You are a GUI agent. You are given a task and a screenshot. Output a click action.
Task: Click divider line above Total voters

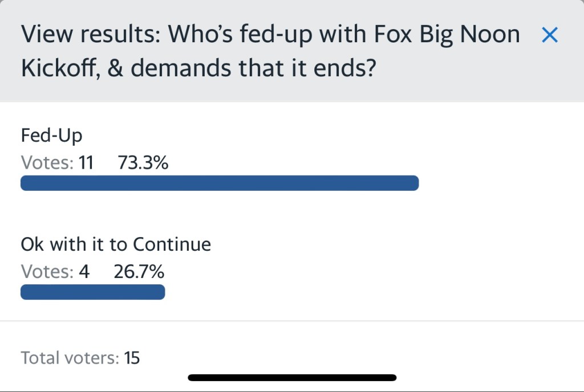292,321
